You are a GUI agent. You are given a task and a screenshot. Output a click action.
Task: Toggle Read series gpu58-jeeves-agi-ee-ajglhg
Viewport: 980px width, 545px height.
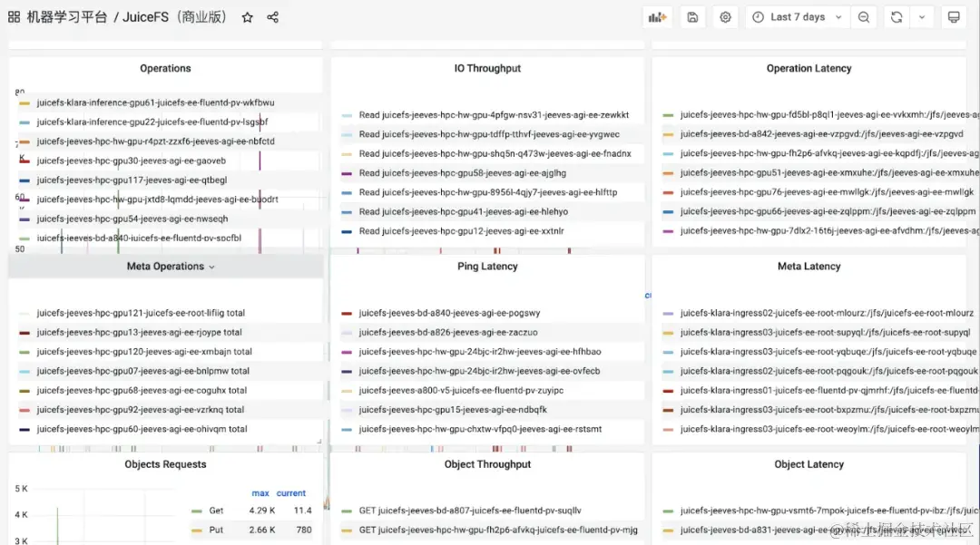pyautogui.click(x=463, y=173)
